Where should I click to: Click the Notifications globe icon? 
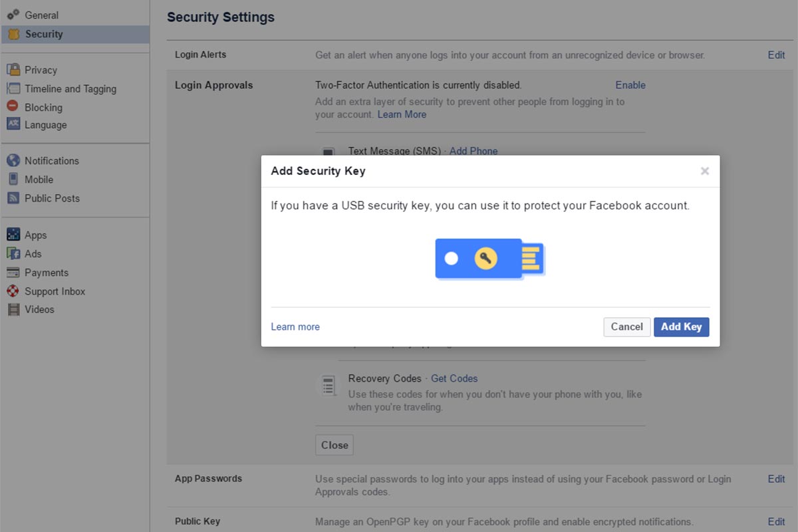[13, 160]
